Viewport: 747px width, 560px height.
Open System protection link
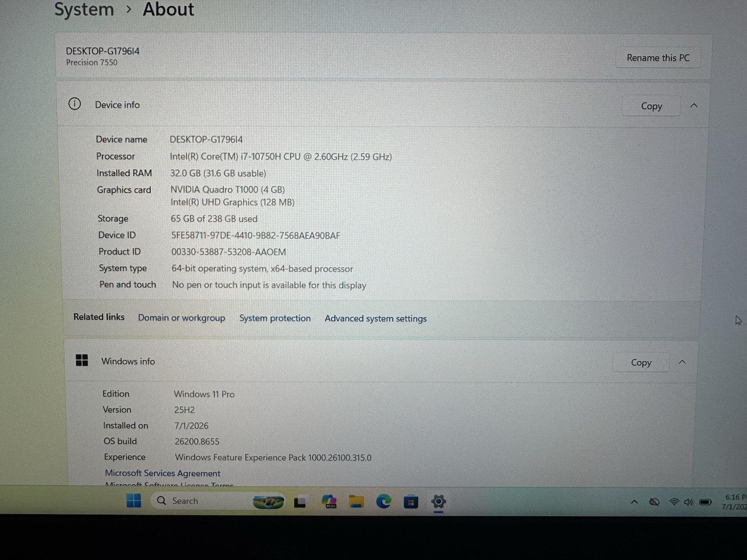pyautogui.click(x=275, y=318)
